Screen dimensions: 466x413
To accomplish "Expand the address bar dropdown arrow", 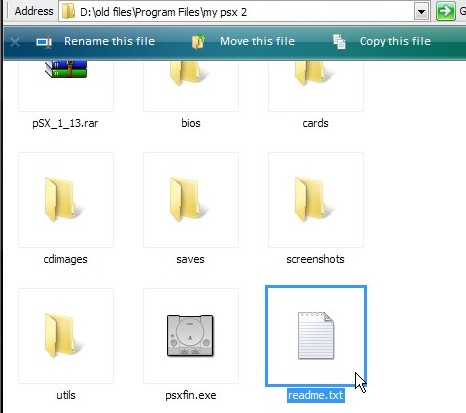I will (421, 12).
